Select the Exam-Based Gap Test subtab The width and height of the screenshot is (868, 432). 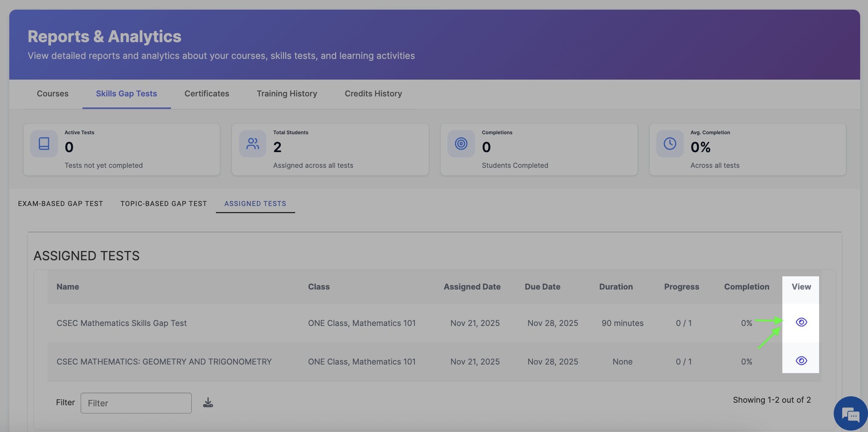tap(60, 204)
